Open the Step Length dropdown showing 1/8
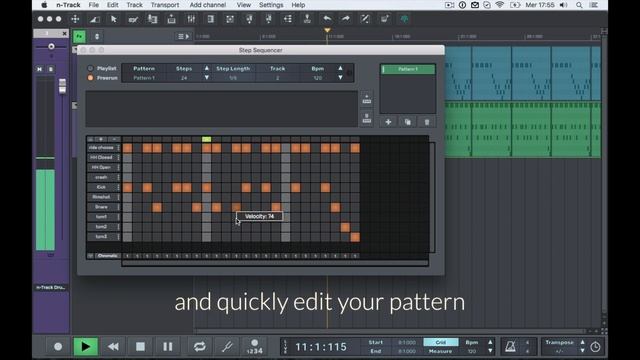 pyautogui.click(x=233, y=78)
